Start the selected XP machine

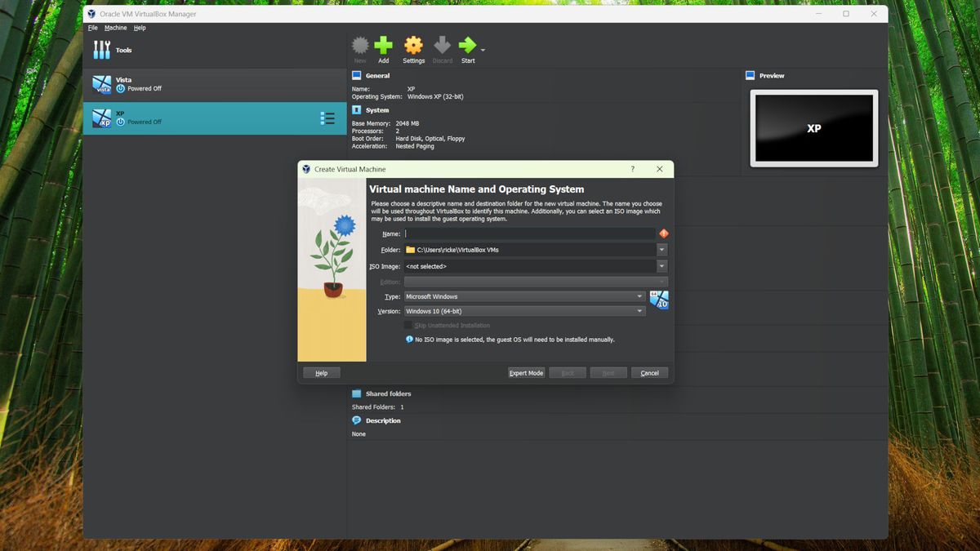click(468, 47)
